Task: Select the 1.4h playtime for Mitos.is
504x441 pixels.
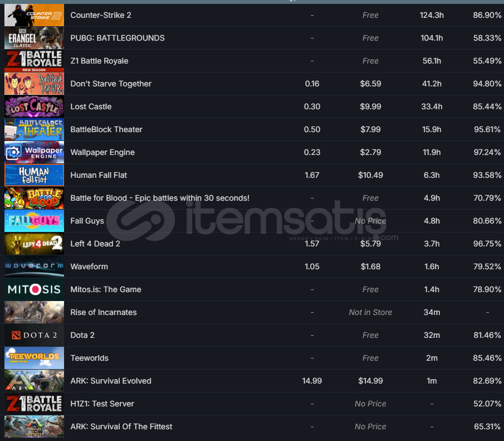Action: [x=432, y=289]
